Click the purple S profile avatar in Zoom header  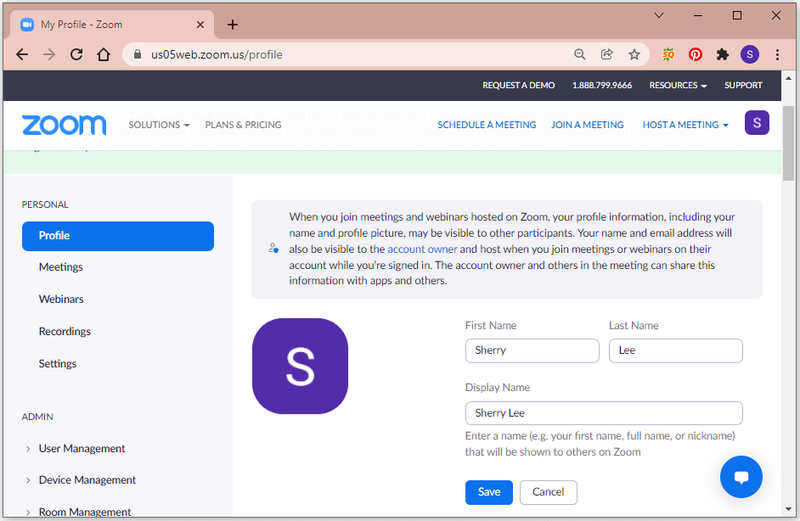pyautogui.click(x=757, y=123)
